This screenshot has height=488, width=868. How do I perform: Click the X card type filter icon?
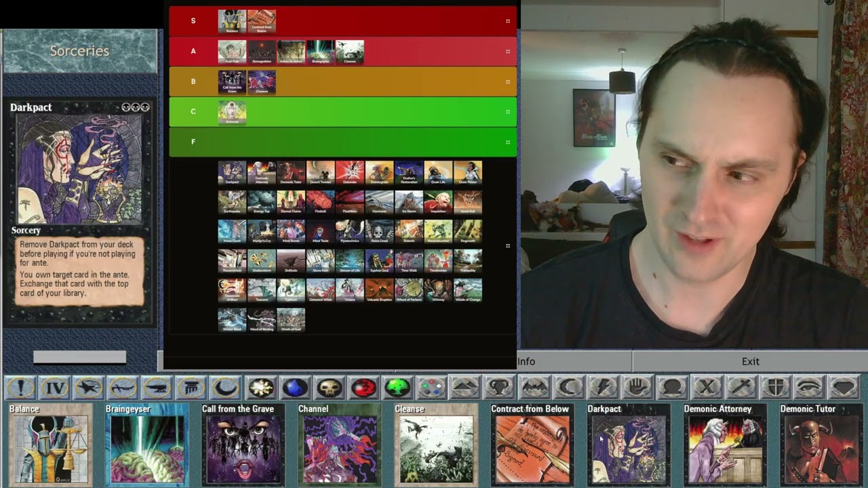(707, 388)
